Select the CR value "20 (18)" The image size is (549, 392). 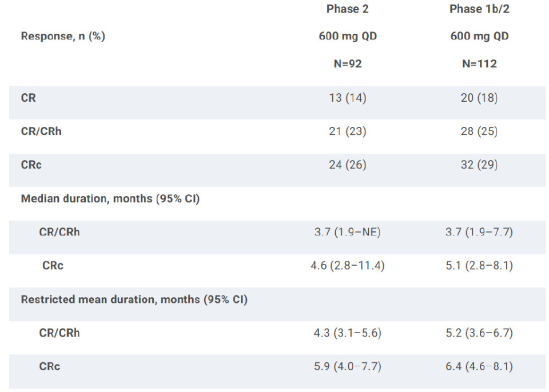(479, 98)
